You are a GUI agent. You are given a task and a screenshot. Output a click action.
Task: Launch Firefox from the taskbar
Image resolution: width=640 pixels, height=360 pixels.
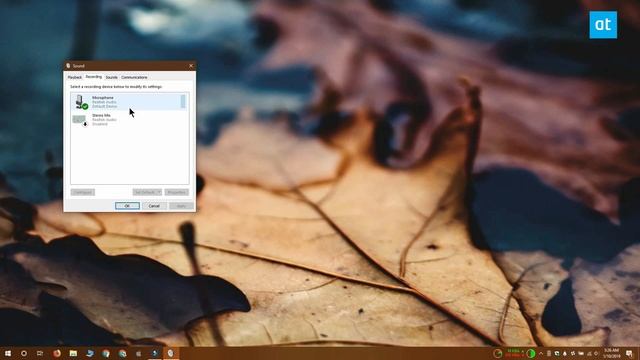coord(57,353)
